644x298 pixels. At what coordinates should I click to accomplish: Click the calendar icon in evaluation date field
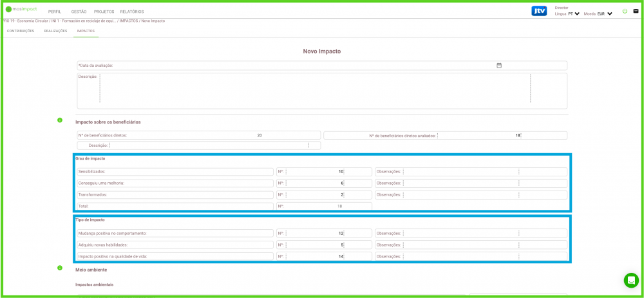click(499, 66)
